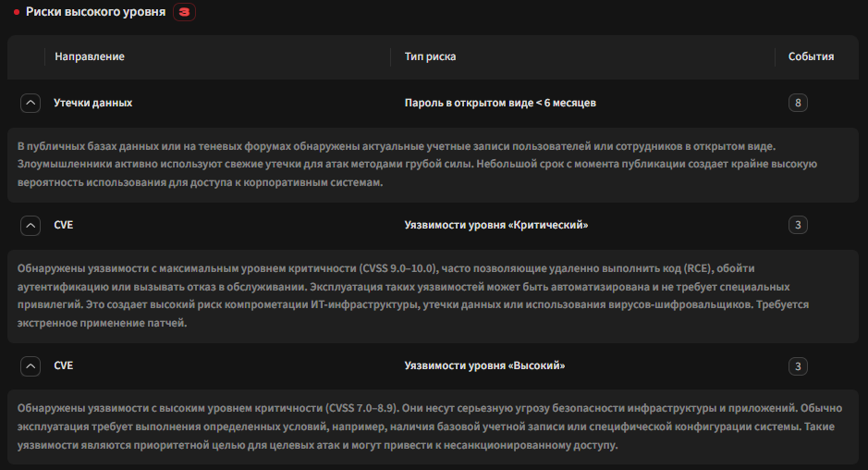
Task: Sort by the Направление column header
Action: pyautogui.click(x=90, y=56)
